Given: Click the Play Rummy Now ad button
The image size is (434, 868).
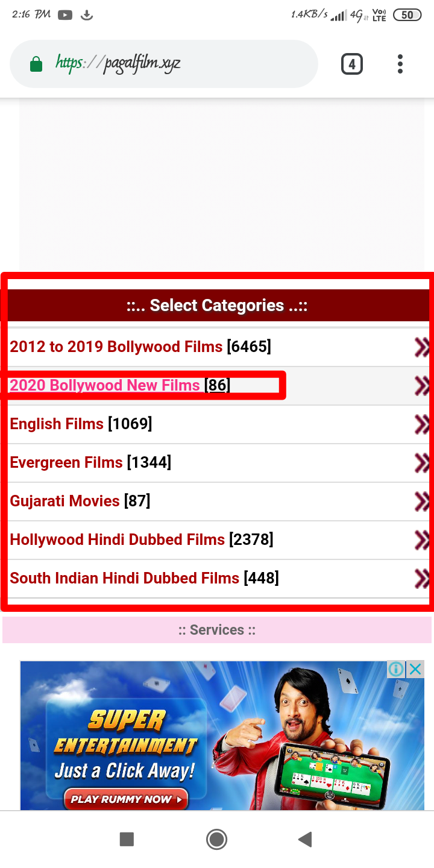Looking at the screenshot, I should pos(126,799).
